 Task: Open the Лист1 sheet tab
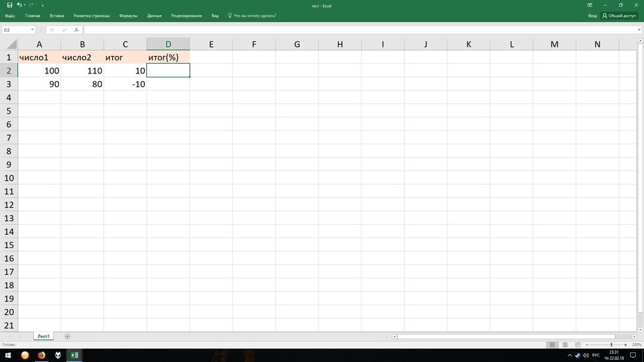[44, 336]
